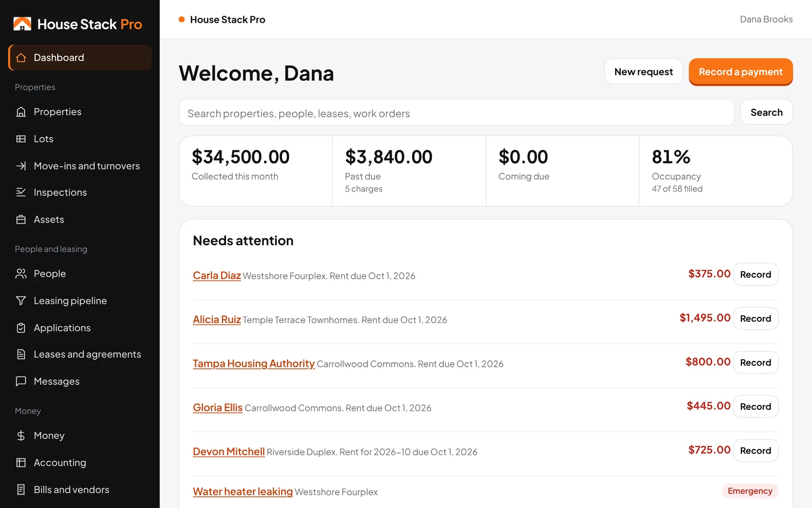
Task: Click the Move-ins and turnovers arrow icon
Action: coord(21,166)
